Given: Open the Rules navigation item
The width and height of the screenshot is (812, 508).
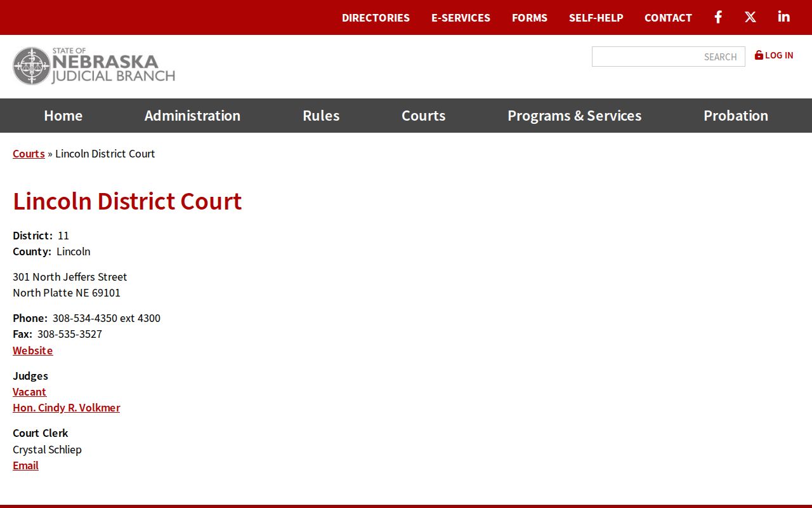Looking at the screenshot, I should point(321,116).
